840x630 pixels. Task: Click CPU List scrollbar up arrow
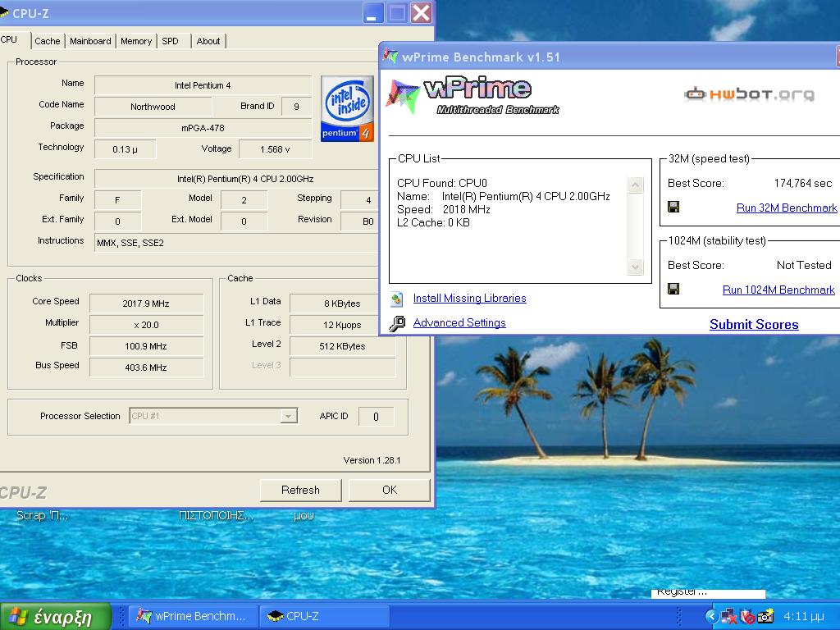(x=636, y=185)
